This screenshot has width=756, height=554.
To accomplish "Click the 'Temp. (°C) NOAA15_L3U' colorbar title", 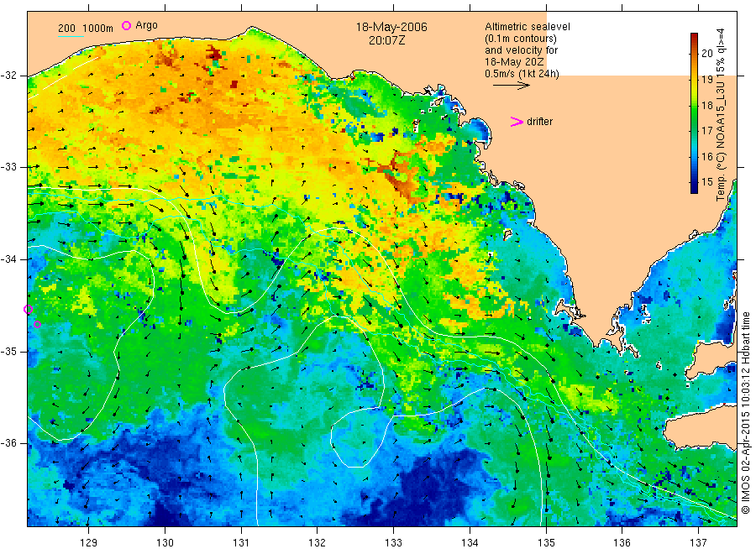I will pyautogui.click(x=721, y=115).
